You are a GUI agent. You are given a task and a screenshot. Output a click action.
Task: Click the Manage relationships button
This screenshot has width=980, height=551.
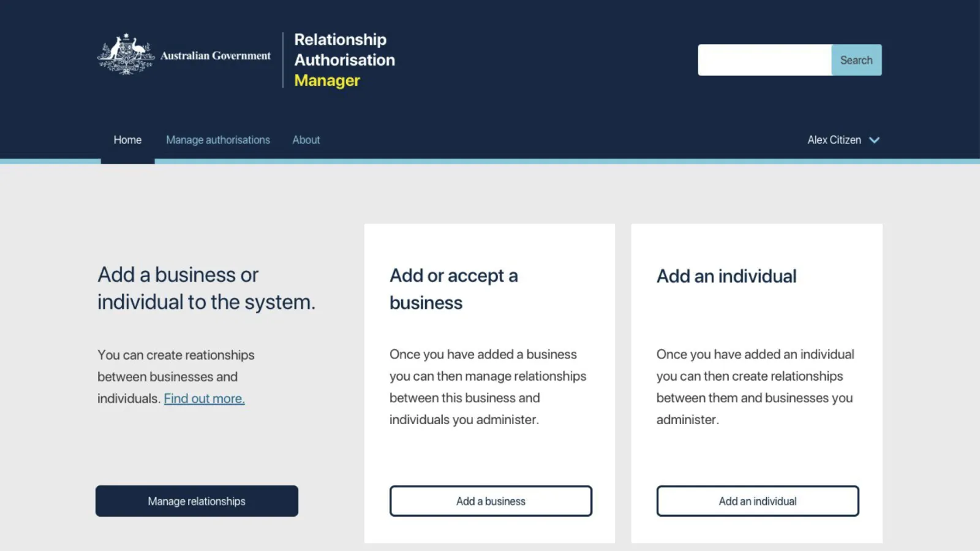pyautogui.click(x=197, y=501)
